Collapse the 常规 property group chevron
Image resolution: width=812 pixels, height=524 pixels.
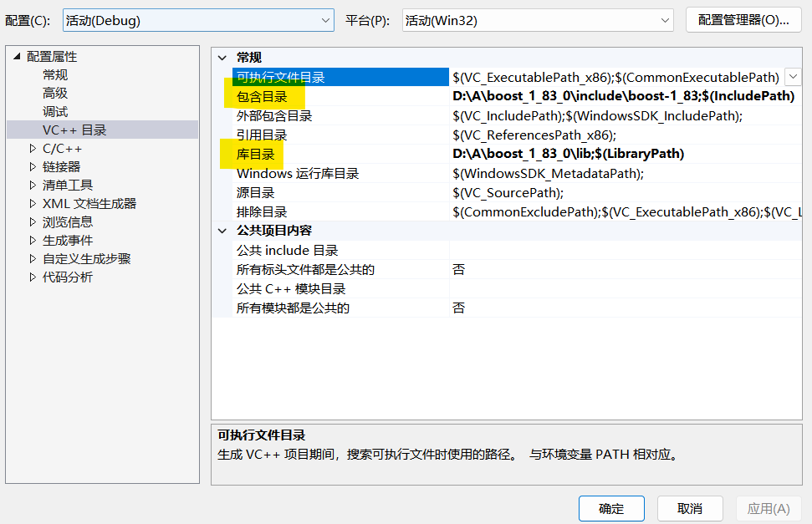pos(222,58)
